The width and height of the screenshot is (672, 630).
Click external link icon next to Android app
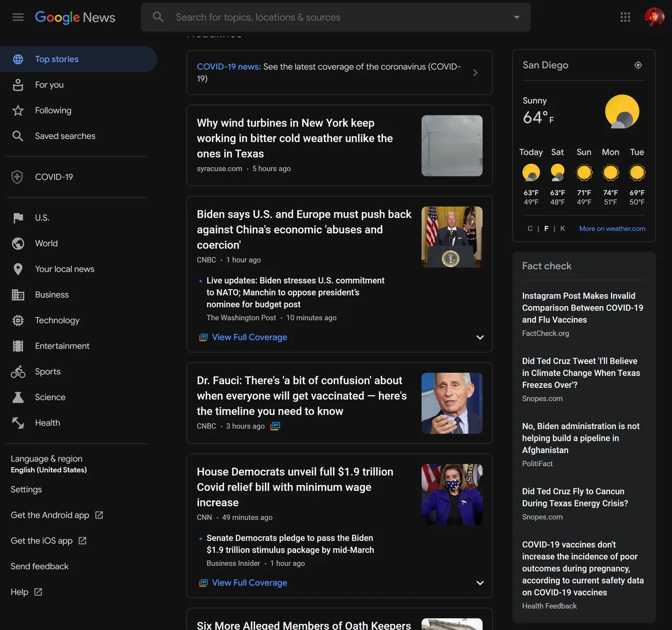[x=99, y=515]
